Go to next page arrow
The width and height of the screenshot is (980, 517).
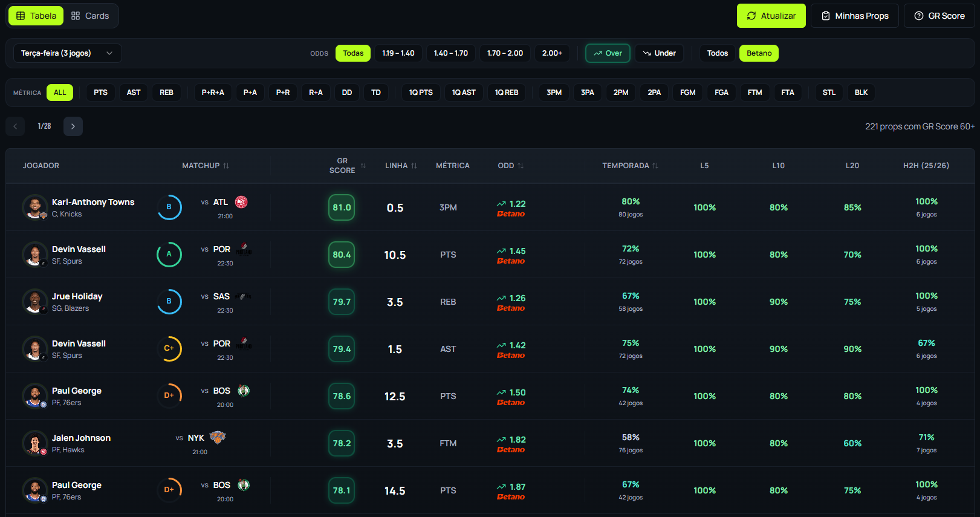[x=73, y=126]
